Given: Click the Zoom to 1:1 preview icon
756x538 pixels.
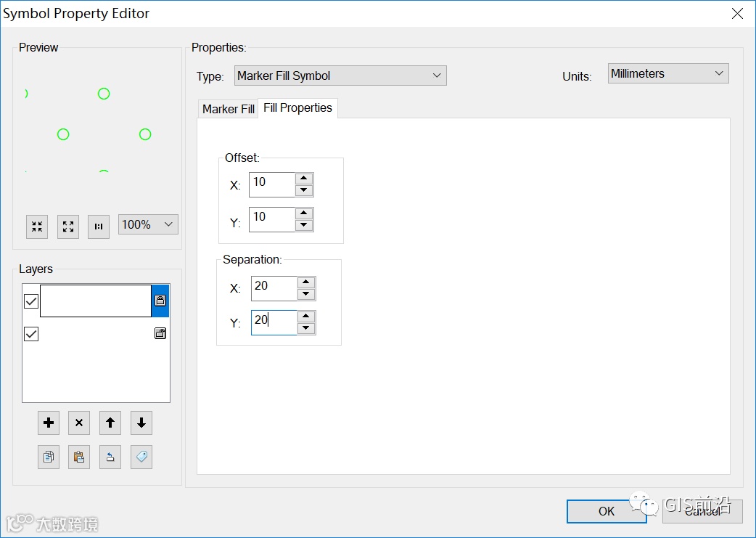Looking at the screenshot, I should 99,227.
